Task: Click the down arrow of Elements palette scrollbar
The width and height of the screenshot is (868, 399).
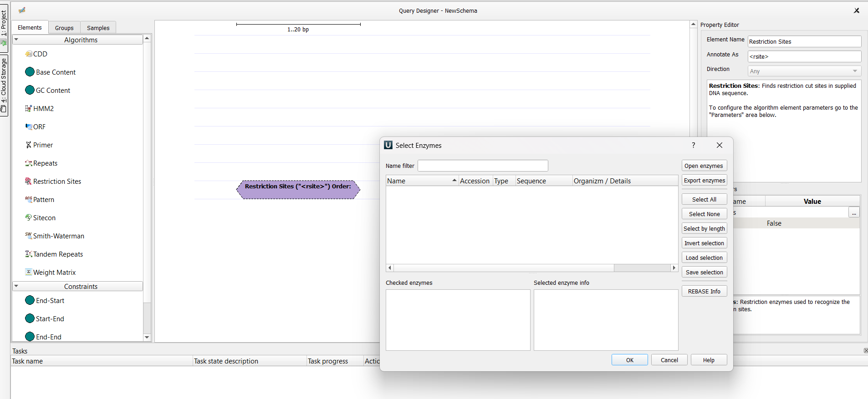Action: click(147, 337)
